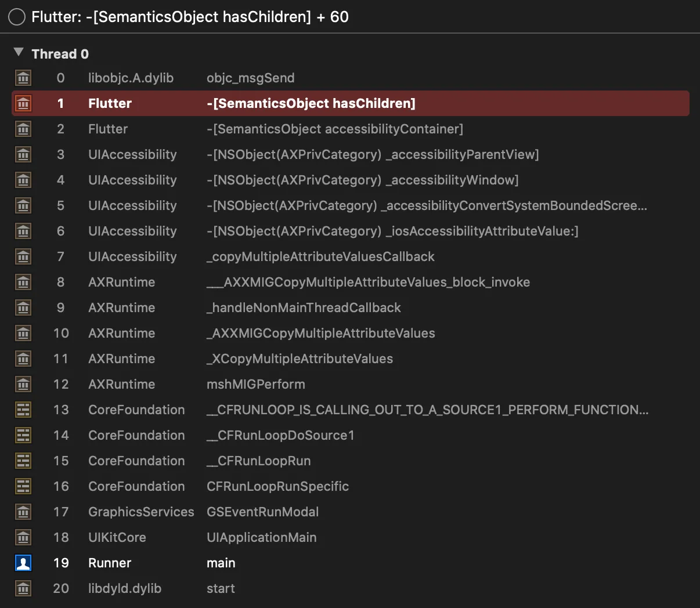The height and width of the screenshot is (608, 700).
Task: Click the Runner library name
Action: [x=110, y=563]
